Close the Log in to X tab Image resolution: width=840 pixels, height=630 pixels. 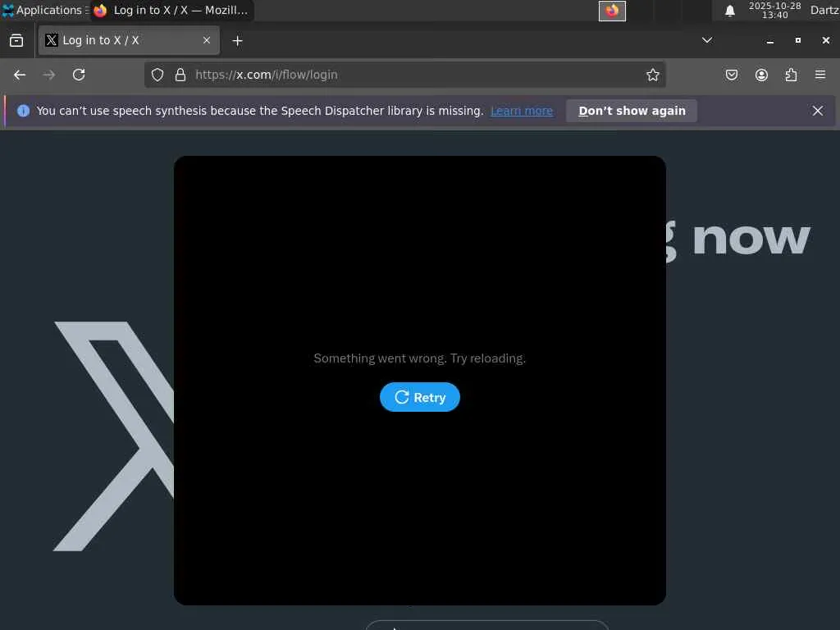(x=206, y=40)
